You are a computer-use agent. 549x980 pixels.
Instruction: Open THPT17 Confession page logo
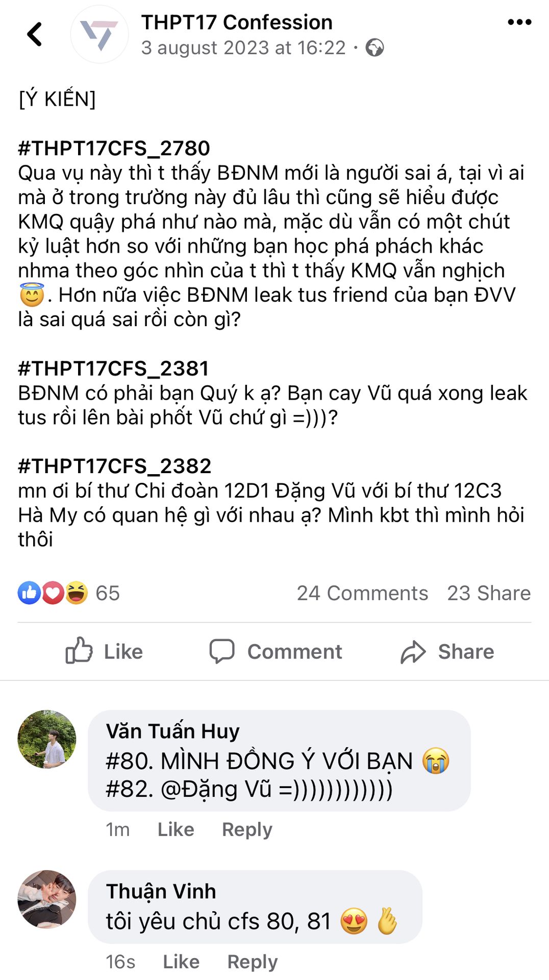99,34
